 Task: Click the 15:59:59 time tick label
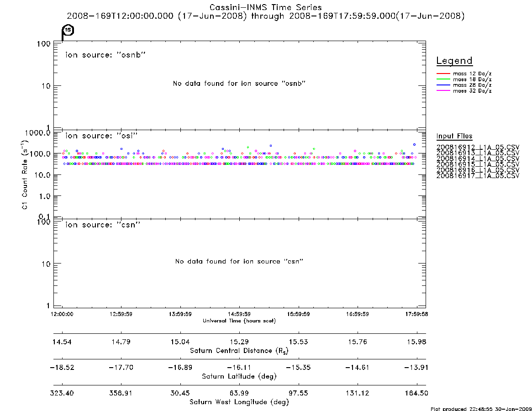pyautogui.click(x=298, y=314)
